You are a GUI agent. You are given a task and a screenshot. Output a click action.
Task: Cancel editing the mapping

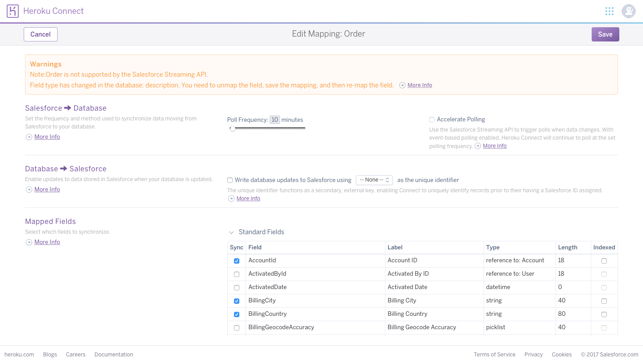point(40,34)
